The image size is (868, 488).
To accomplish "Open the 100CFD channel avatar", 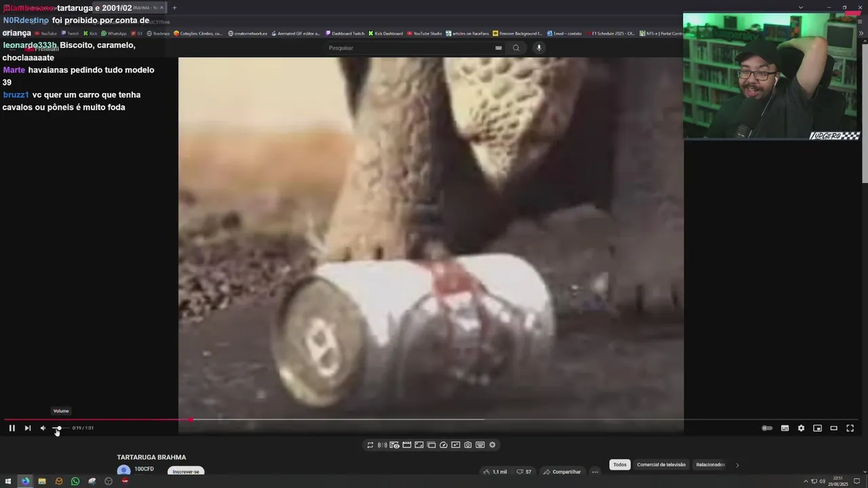I will [123, 470].
